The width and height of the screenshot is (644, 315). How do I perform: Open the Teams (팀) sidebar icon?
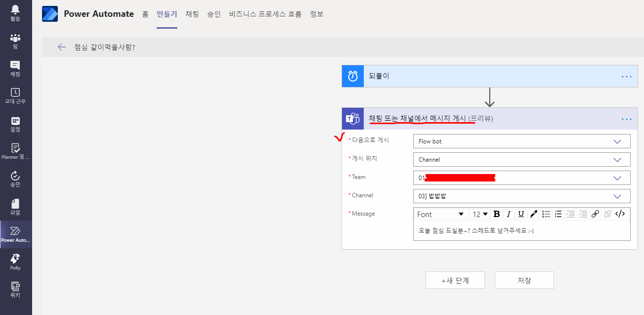pyautogui.click(x=15, y=41)
